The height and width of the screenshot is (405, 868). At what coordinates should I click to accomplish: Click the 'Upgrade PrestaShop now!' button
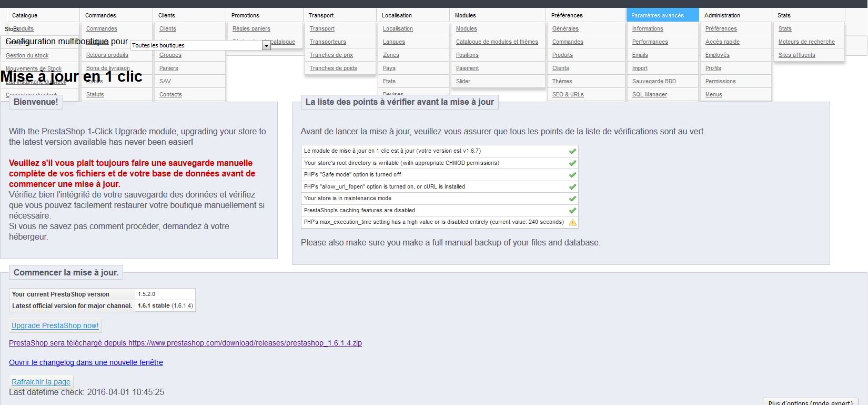pos(55,325)
